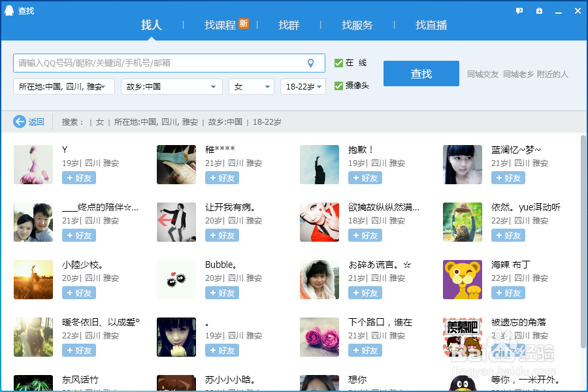Click the 被遗忘的角落 user name
Viewport: 588px width, 392px height.
(519, 322)
